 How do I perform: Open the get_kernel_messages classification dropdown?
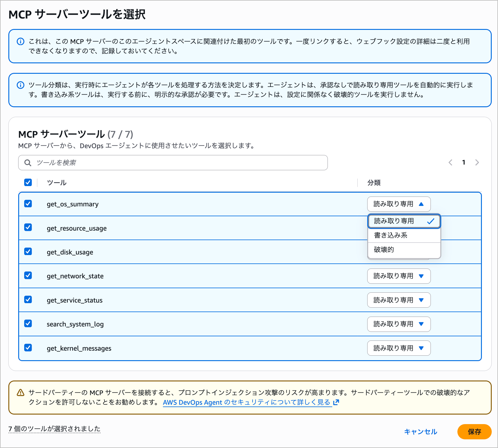399,348
